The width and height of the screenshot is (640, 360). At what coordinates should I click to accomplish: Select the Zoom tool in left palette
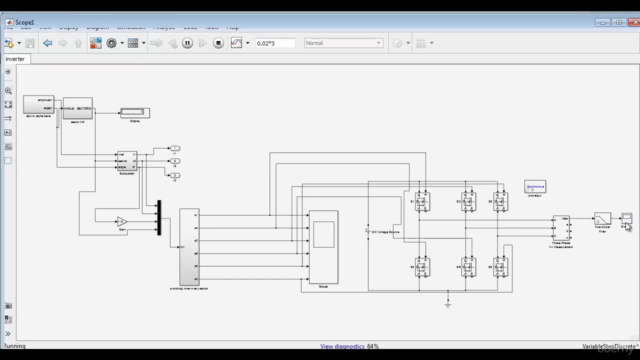8,91
